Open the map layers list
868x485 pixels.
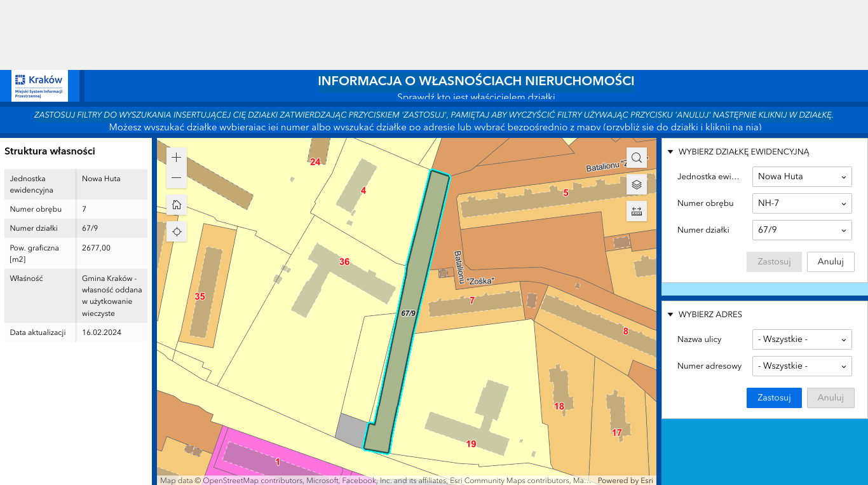click(636, 184)
